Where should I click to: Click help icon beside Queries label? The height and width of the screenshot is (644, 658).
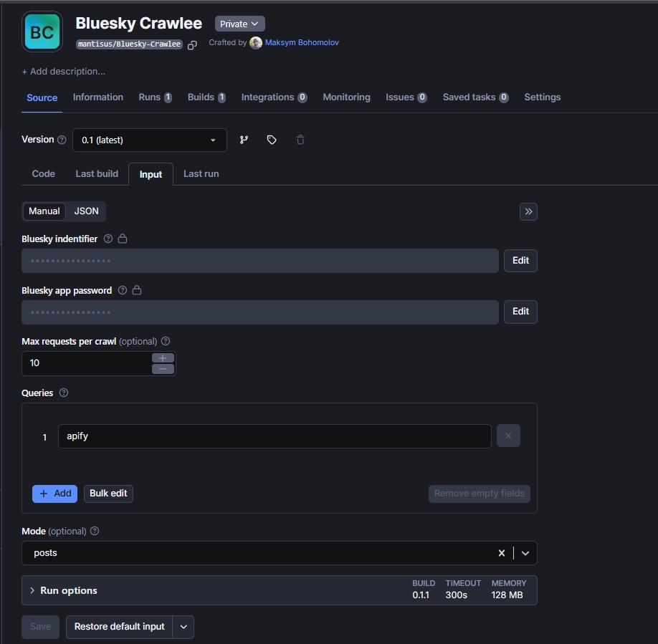coord(64,393)
